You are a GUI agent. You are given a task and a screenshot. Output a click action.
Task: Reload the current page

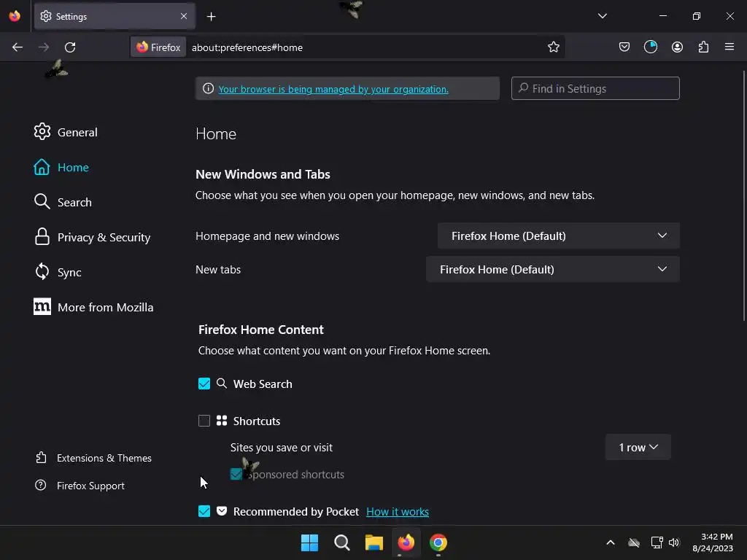(x=70, y=47)
